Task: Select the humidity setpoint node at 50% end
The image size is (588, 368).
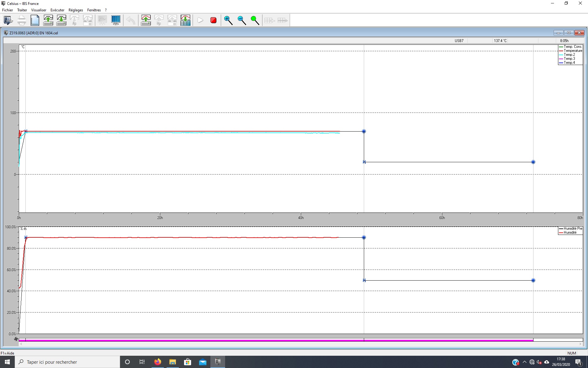Action: (533, 280)
